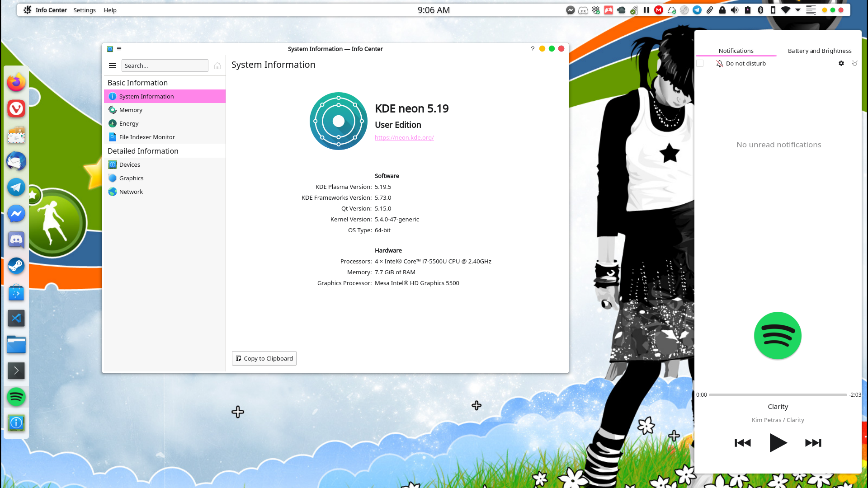Click the Spotify album art thumbnail
This screenshot has height=488, width=868.
click(778, 336)
